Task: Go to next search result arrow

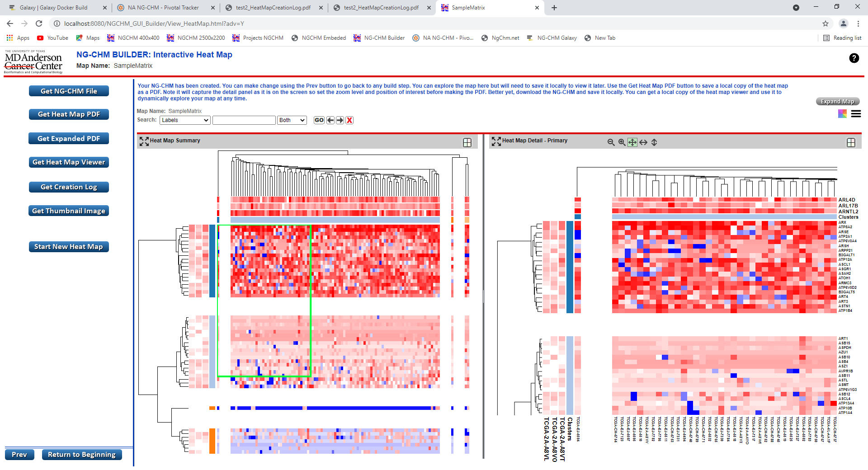Action: [x=340, y=120]
